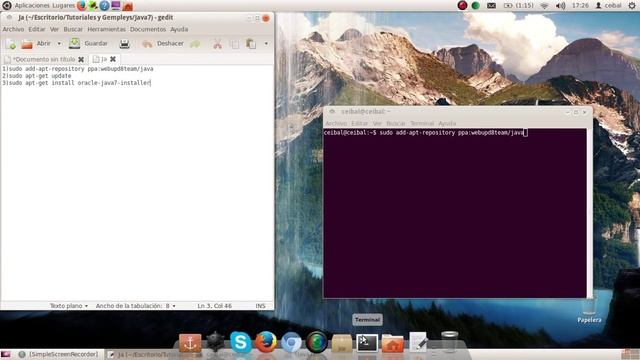Launch the mine game icon in dock

(x=215, y=342)
